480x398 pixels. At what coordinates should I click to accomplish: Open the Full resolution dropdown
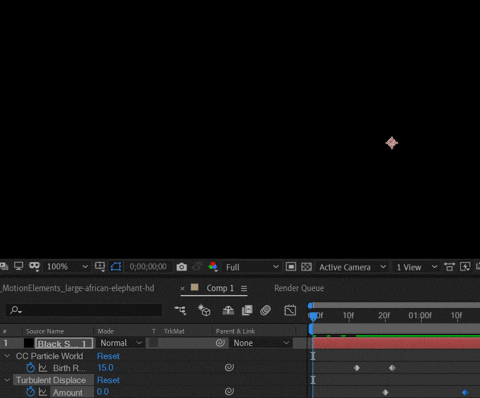point(252,267)
